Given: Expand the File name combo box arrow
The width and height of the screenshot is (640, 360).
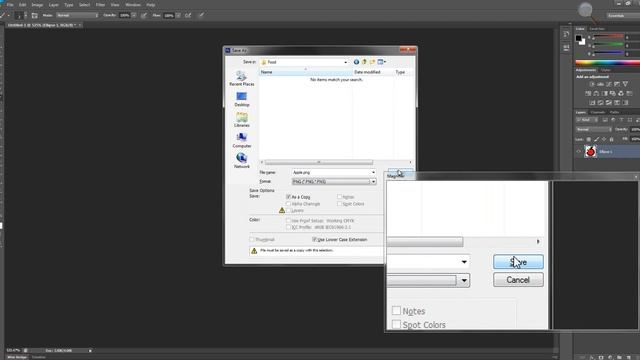Looking at the screenshot, I should point(373,172).
